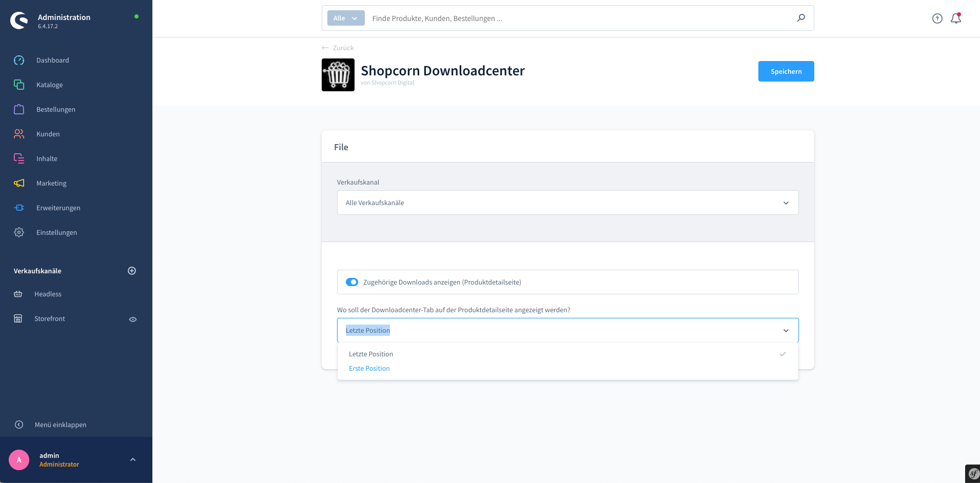Select Letzte Position option in list
The height and width of the screenshot is (483, 980).
[x=567, y=354]
